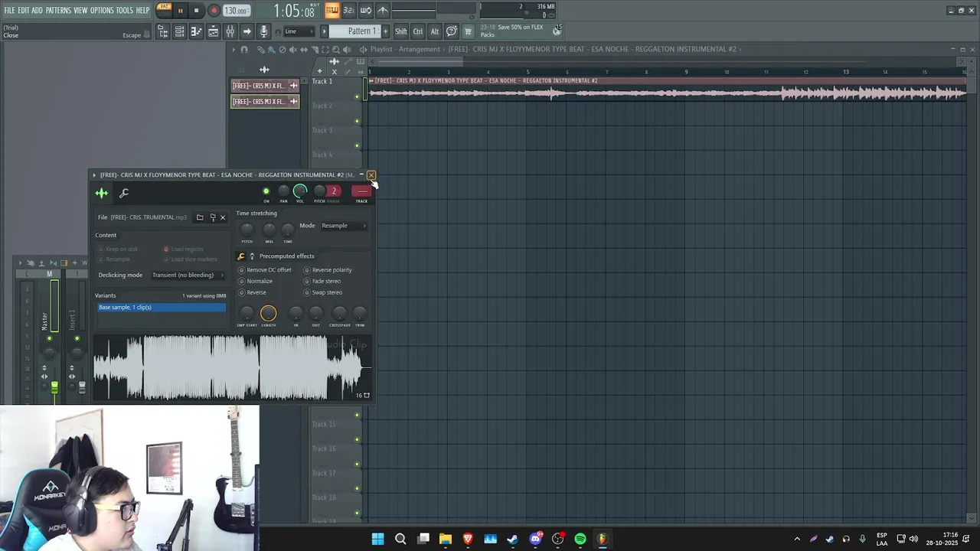Select the playlist slip tool
The image size is (980, 551).
click(x=304, y=50)
